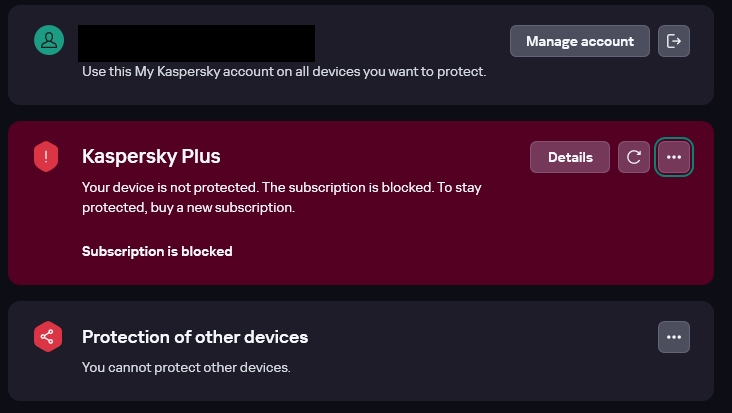Sign out using the exit arrow icon

tap(674, 41)
